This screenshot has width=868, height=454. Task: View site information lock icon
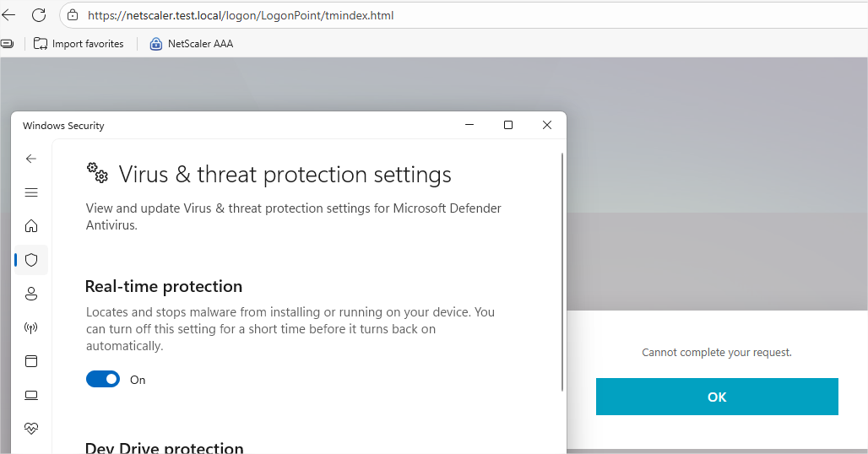73,15
